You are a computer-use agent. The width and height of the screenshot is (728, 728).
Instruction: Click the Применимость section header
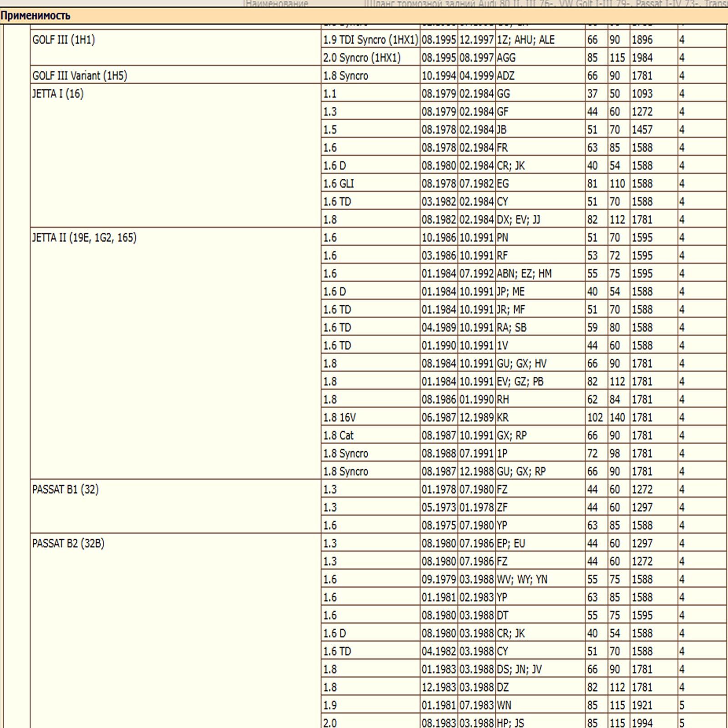click(364, 16)
